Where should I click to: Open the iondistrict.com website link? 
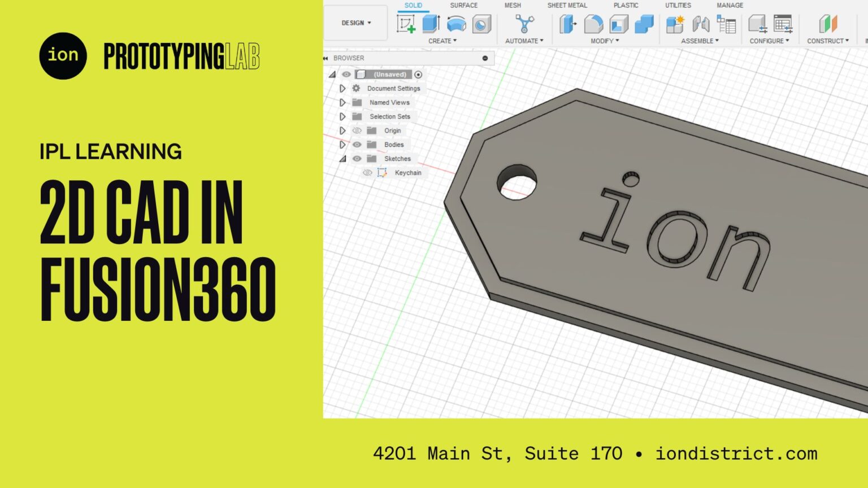click(x=736, y=453)
